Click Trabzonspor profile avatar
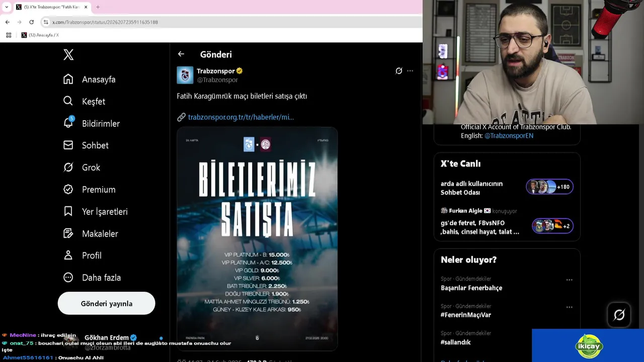 click(x=185, y=75)
